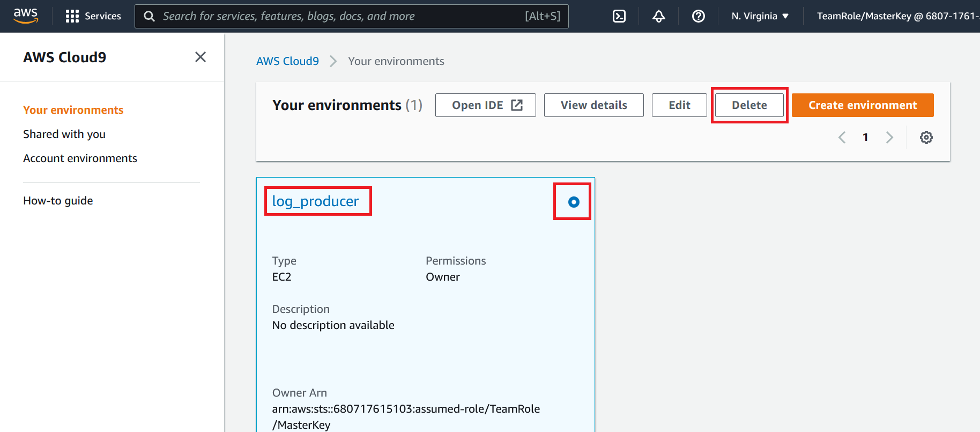Close the AWS Cloud9 side panel
The image size is (980, 432).
point(201,57)
